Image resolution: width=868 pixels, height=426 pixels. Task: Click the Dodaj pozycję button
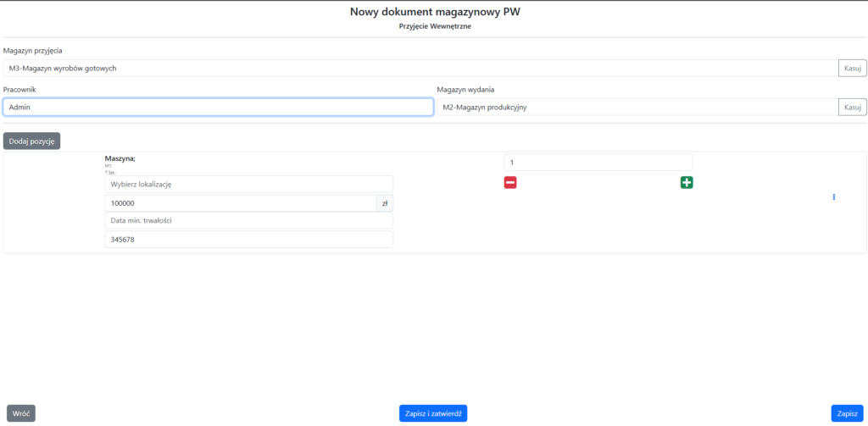[31, 141]
